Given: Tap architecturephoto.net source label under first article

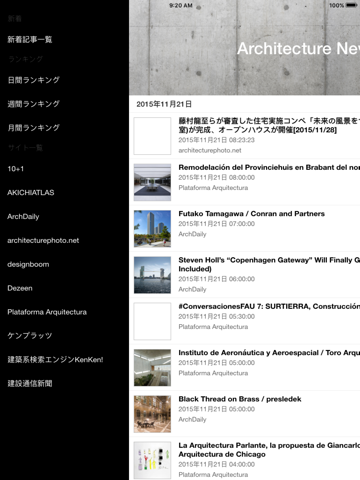Looking at the screenshot, I should (210, 151).
